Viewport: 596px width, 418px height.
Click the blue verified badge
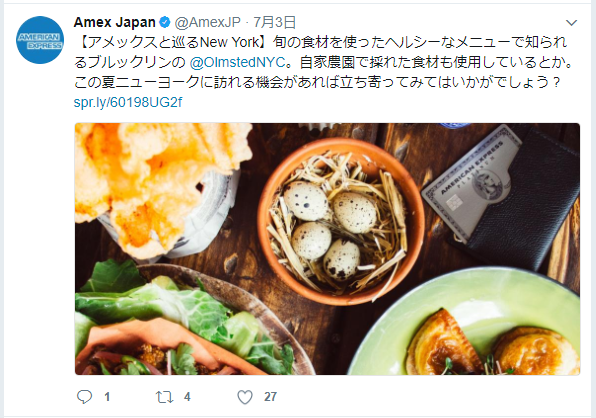point(165,22)
